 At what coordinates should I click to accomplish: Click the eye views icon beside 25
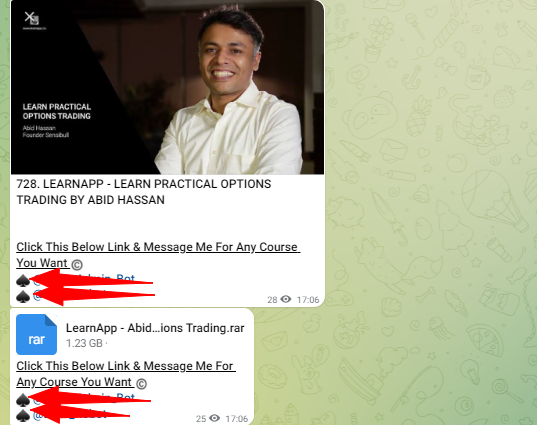click(214, 418)
